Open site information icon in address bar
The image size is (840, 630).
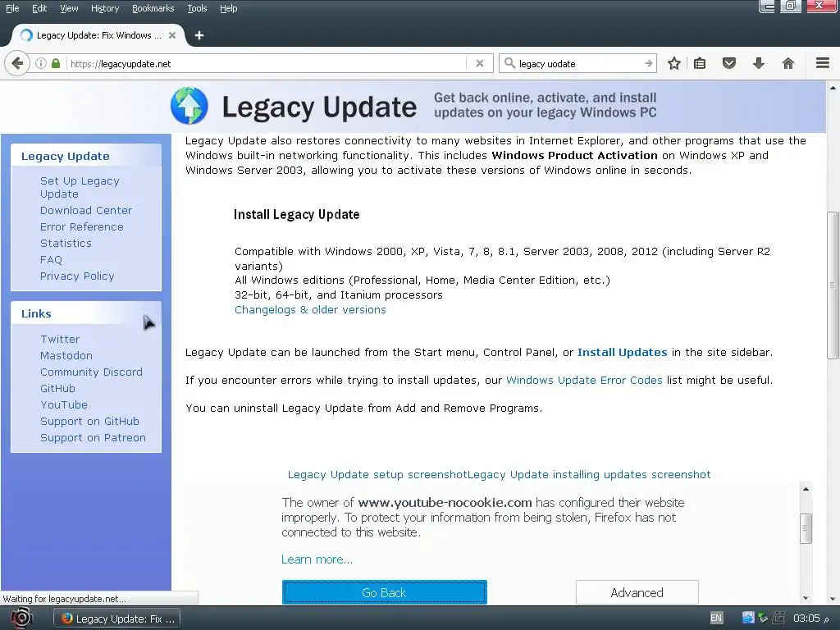click(x=41, y=64)
